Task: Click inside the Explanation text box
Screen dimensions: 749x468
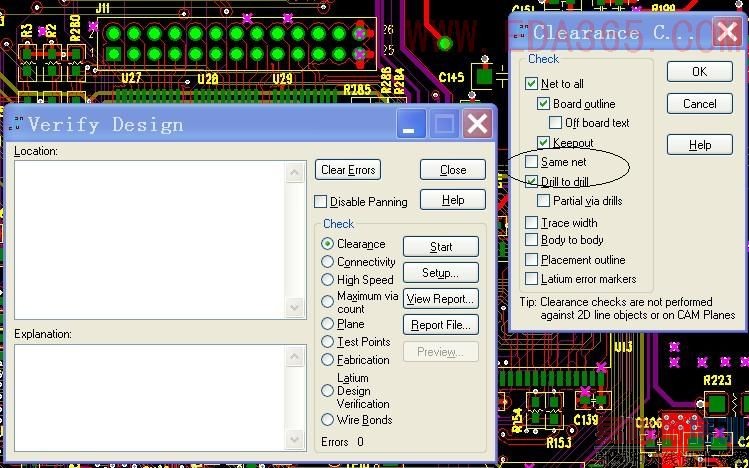Action: [150, 397]
